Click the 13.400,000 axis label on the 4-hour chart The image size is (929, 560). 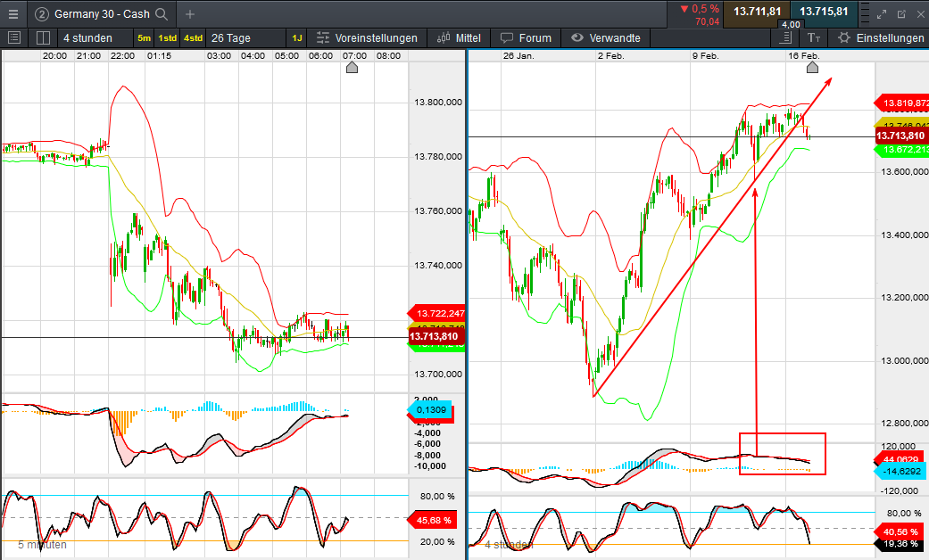pos(905,235)
